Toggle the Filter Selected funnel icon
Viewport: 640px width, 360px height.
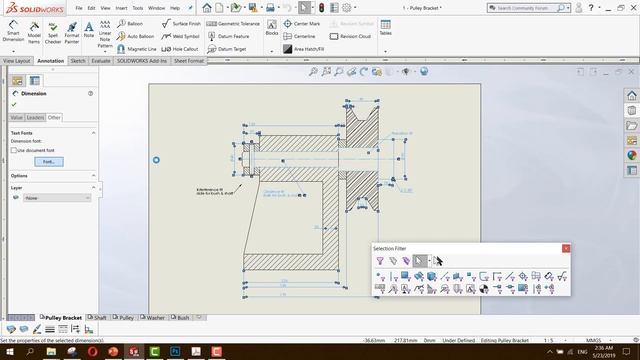point(380,261)
